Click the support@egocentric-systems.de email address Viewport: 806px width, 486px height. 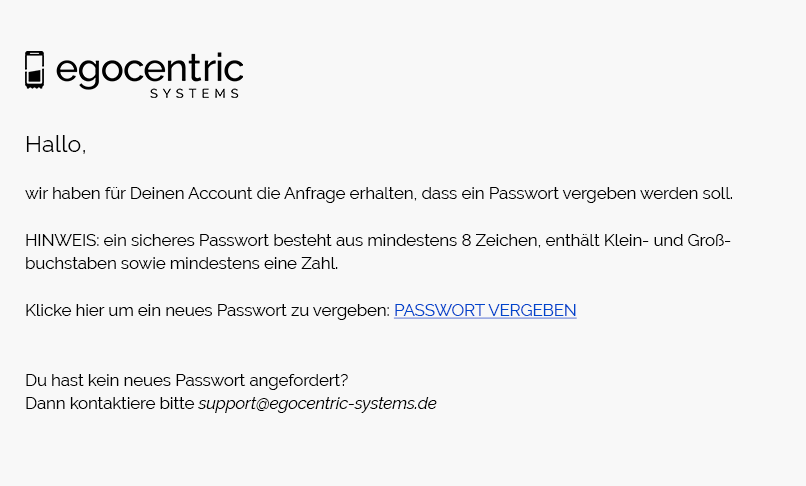point(317,404)
